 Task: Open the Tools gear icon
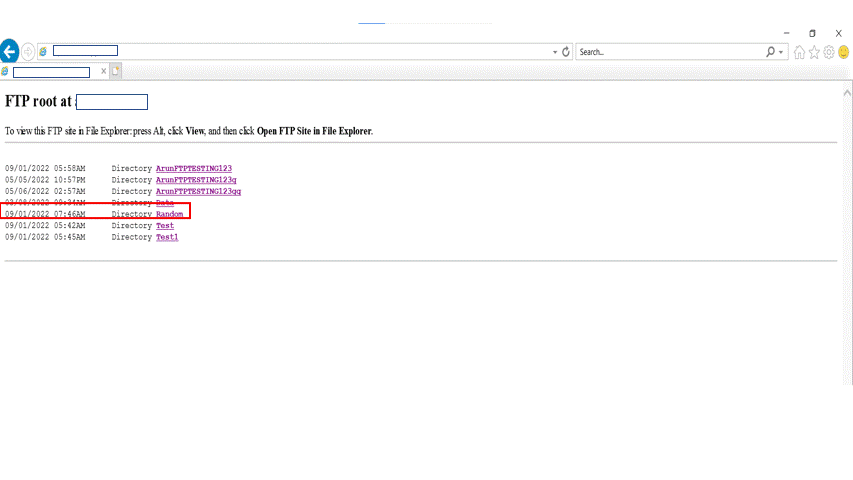[829, 52]
